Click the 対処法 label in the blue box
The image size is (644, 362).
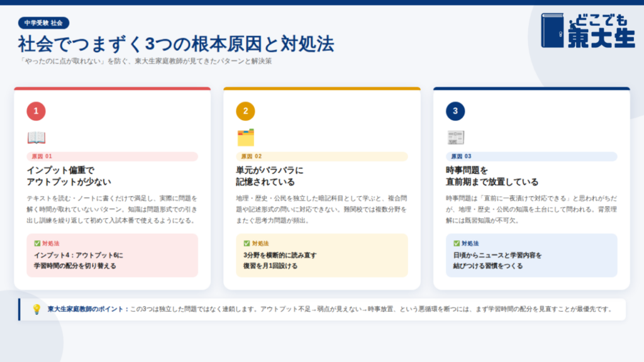(470, 243)
